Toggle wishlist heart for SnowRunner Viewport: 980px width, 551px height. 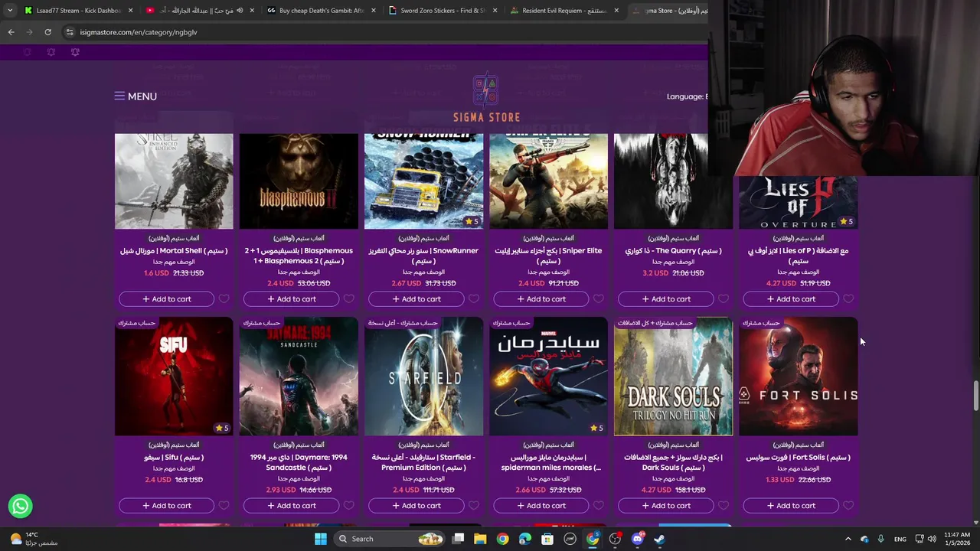(473, 299)
